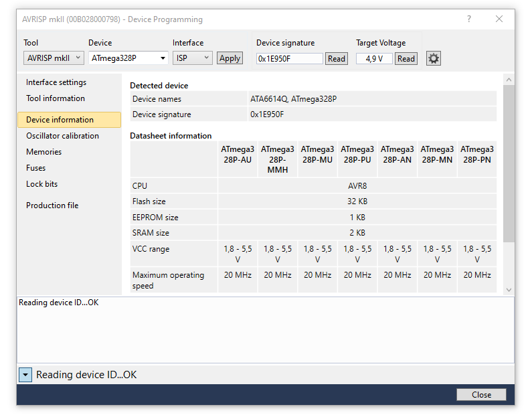Expand the status message dropdown arrow

point(25,375)
